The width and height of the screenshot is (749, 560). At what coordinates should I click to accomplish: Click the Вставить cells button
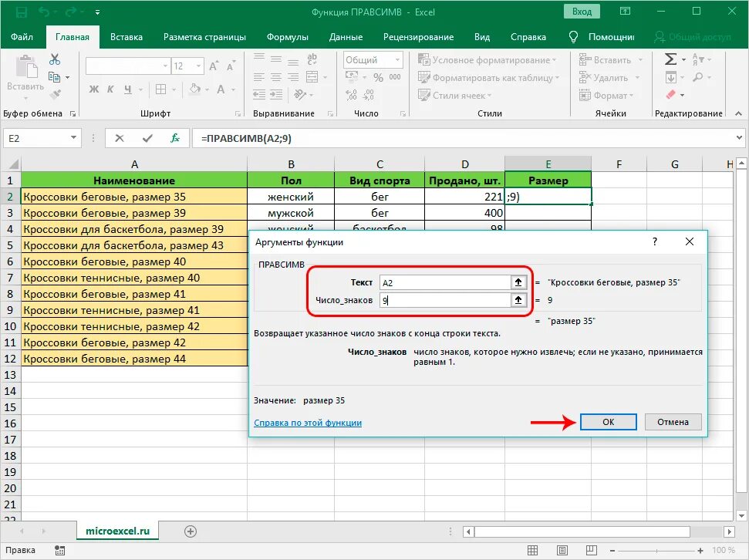coord(606,59)
